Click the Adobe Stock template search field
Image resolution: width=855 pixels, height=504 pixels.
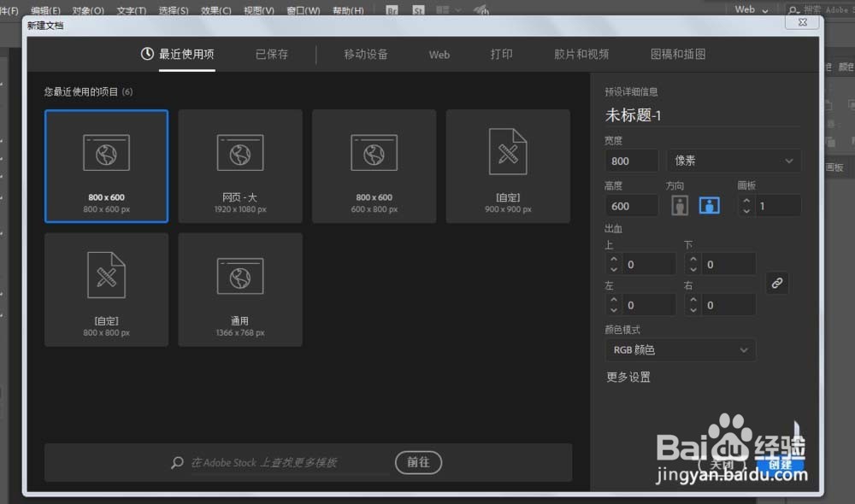[290, 463]
